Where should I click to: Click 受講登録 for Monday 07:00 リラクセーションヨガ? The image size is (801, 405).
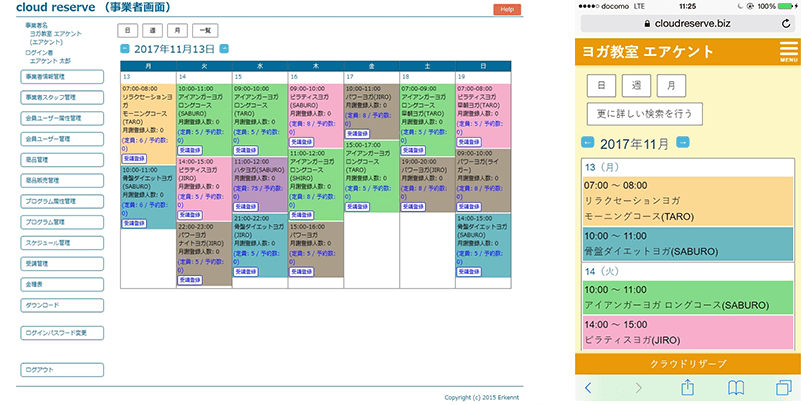(x=134, y=158)
